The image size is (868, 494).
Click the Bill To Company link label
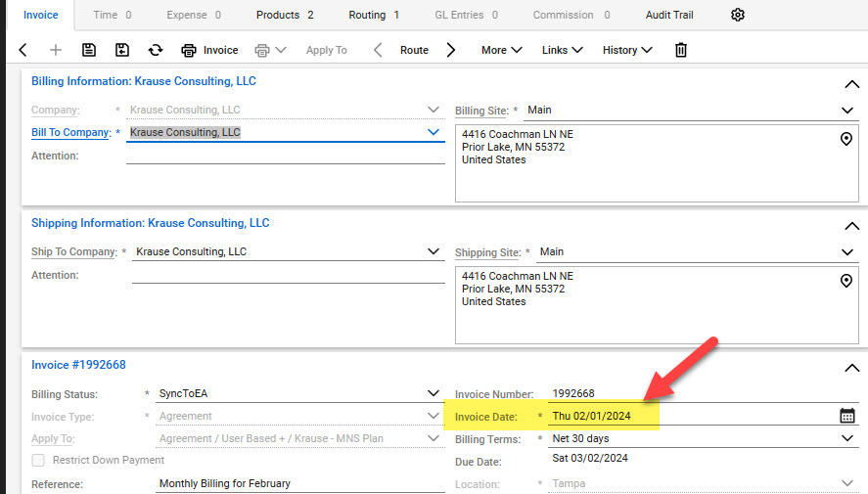(x=70, y=132)
